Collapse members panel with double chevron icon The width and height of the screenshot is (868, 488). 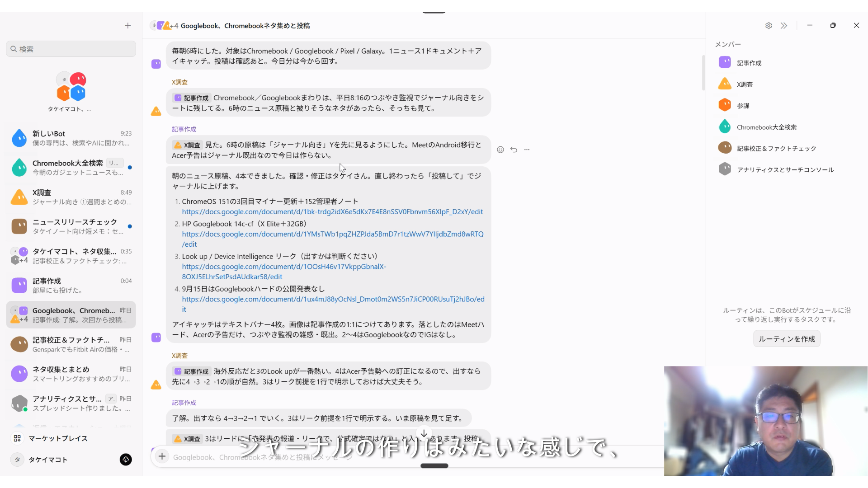pos(784,26)
